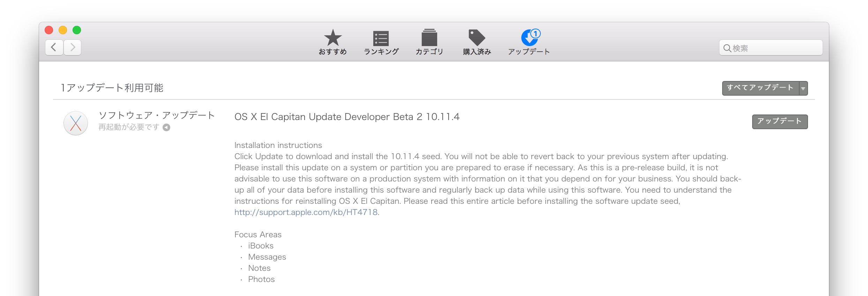This screenshot has height=296, width=868.
Task: Click the updates badge showing 1
Action: click(x=535, y=34)
